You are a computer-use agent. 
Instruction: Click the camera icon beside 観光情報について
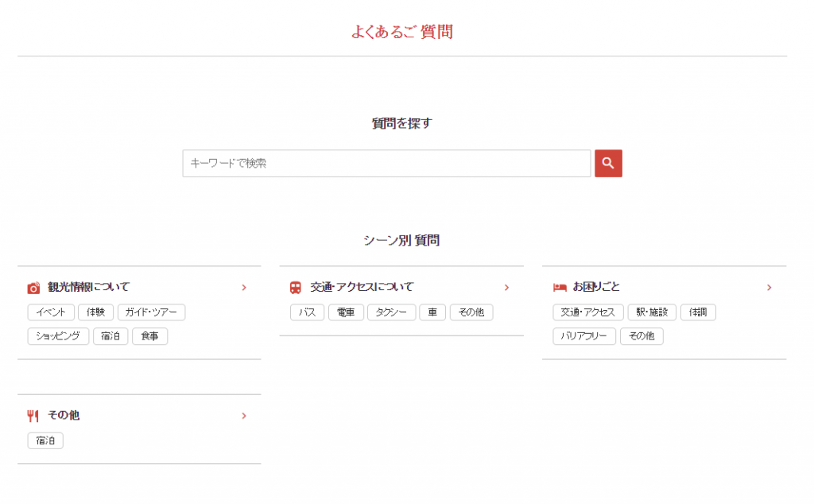click(x=33, y=288)
